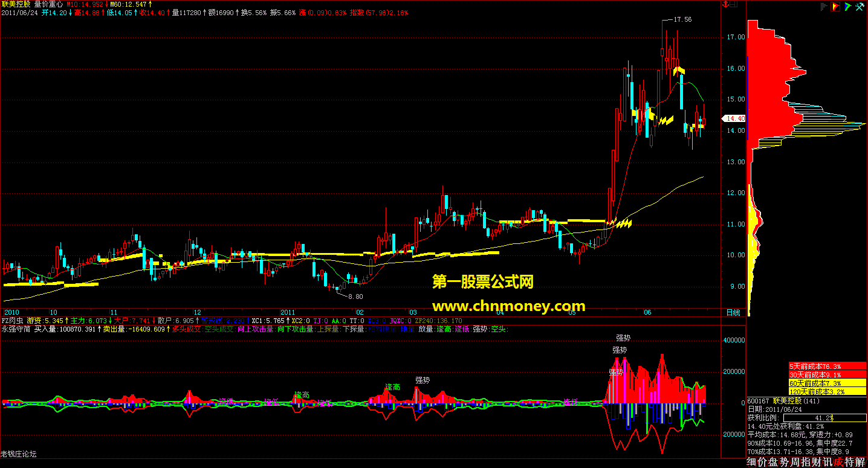Click the 主力:6.073 value
868x468 pixels.
(88, 321)
